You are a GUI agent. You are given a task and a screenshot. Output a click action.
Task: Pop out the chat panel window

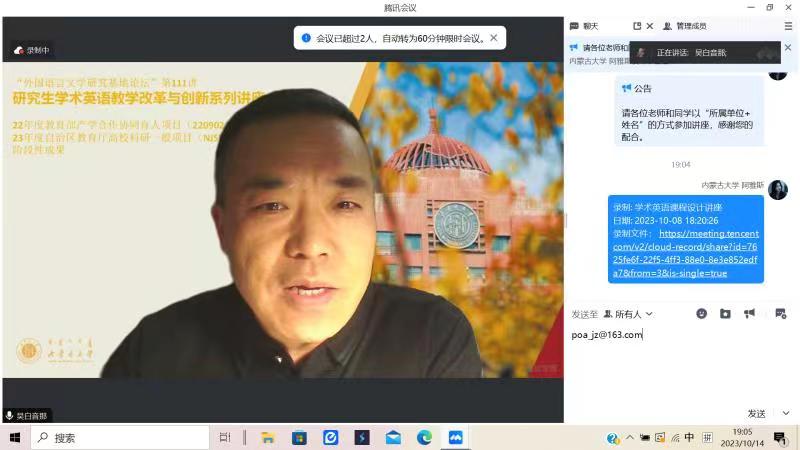(x=637, y=25)
